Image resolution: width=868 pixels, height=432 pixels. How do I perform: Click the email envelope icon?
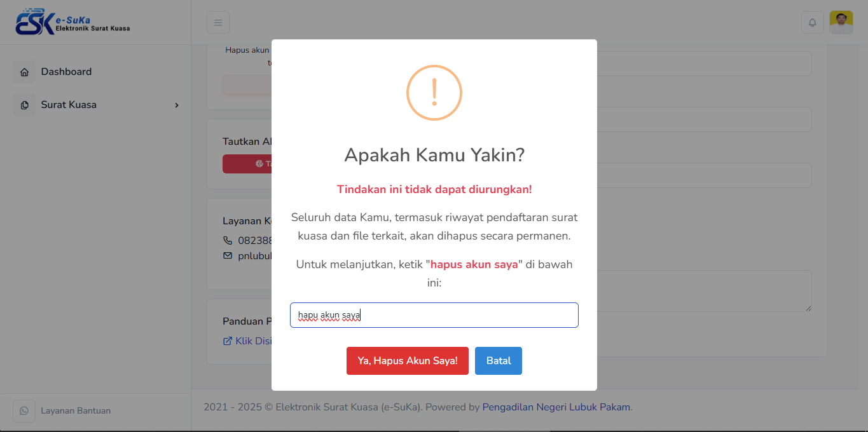coord(228,256)
